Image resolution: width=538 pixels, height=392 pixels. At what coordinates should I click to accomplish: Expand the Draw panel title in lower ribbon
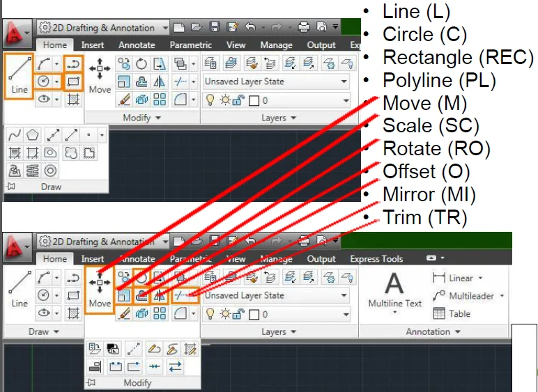click(x=43, y=331)
